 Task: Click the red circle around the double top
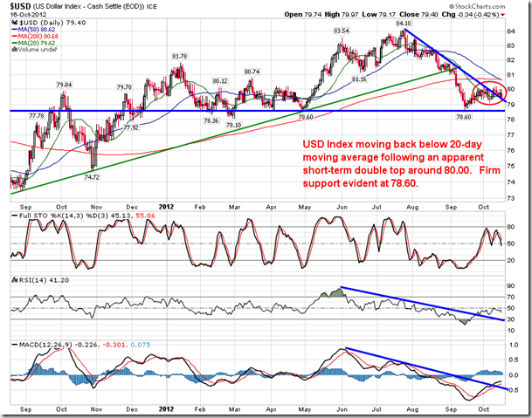pyautogui.click(x=487, y=91)
